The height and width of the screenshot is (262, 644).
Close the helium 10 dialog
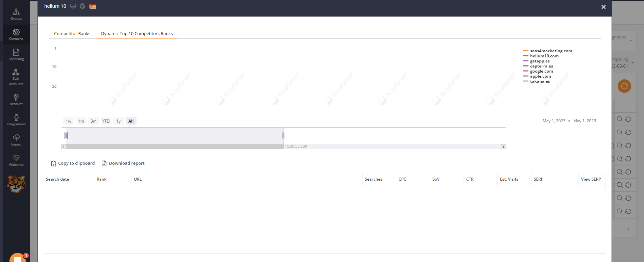[x=603, y=7]
